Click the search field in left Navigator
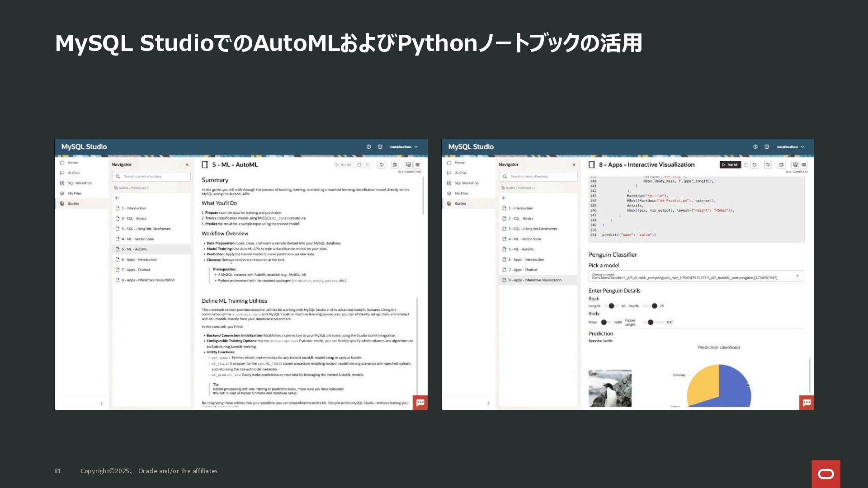868x488 pixels. coord(151,177)
